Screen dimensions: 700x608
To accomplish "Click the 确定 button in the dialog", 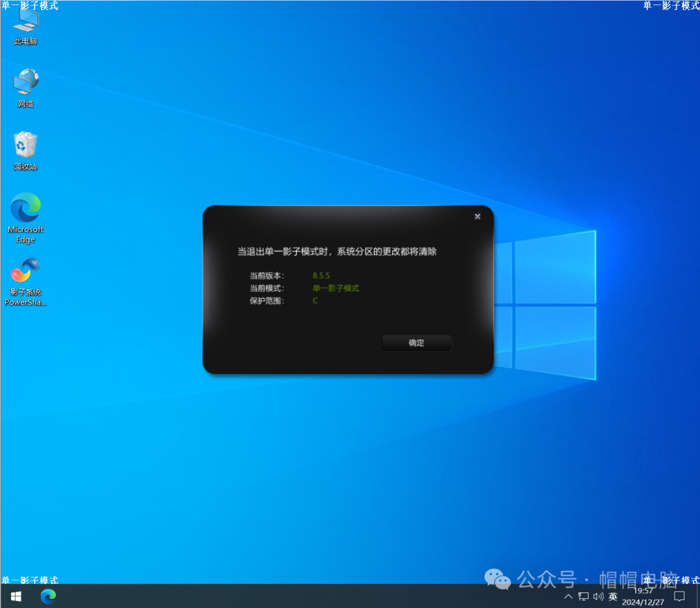I will (x=416, y=343).
